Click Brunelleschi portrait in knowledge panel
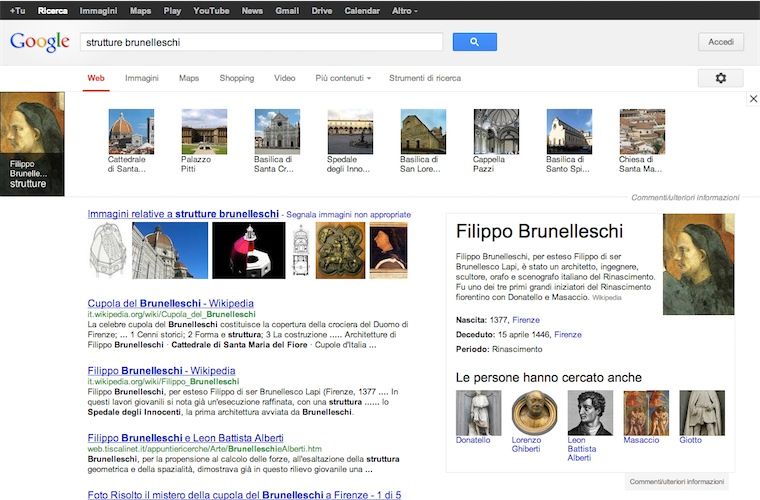760x500 pixels. click(x=698, y=265)
